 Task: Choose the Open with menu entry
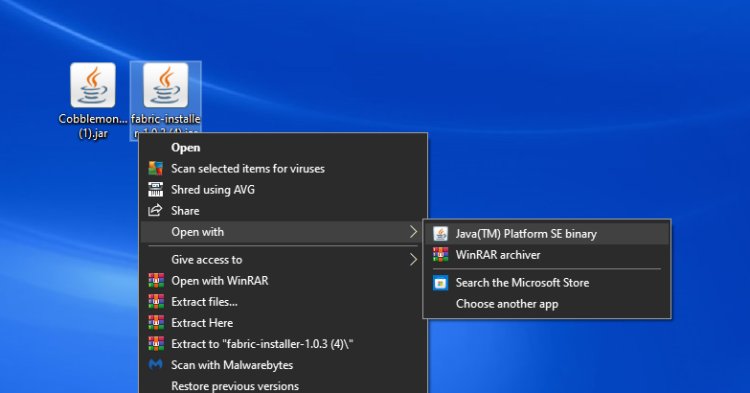pyautogui.click(x=283, y=232)
